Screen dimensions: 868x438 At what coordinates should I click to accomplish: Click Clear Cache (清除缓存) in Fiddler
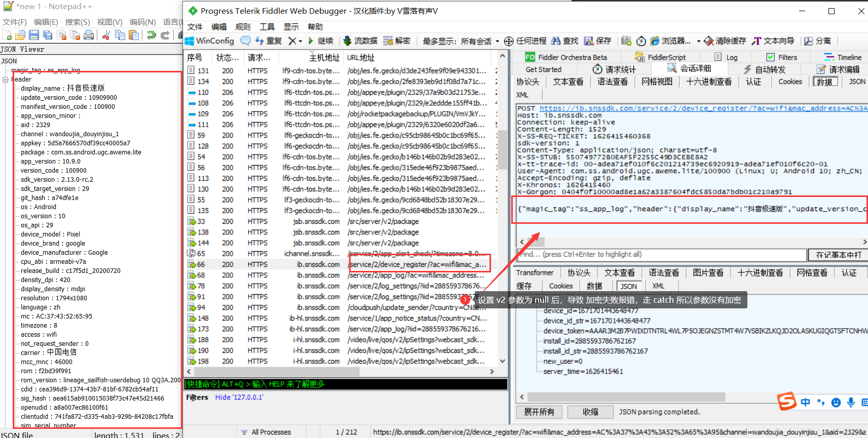click(x=725, y=41)
